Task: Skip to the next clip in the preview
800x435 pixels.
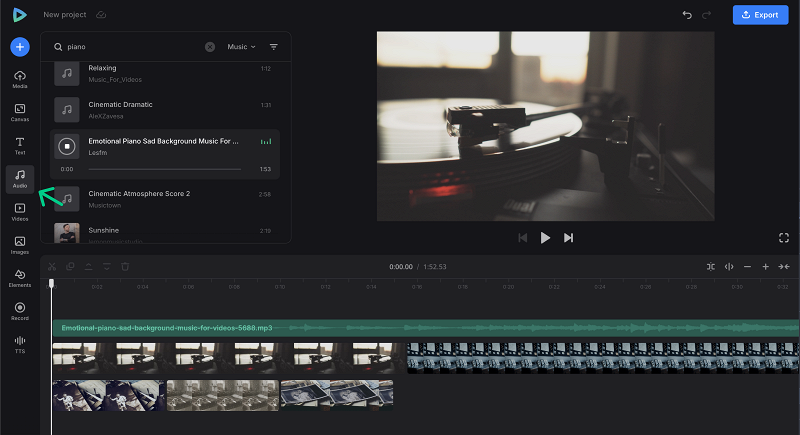Action: point(568,238)
